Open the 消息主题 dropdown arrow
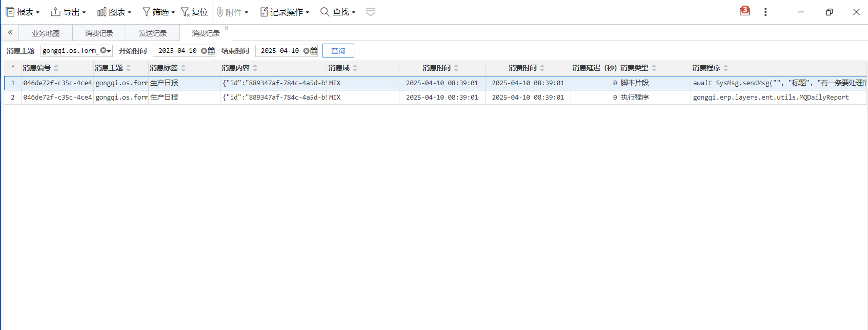Screen dimensions: 868x330 point(109,51)
